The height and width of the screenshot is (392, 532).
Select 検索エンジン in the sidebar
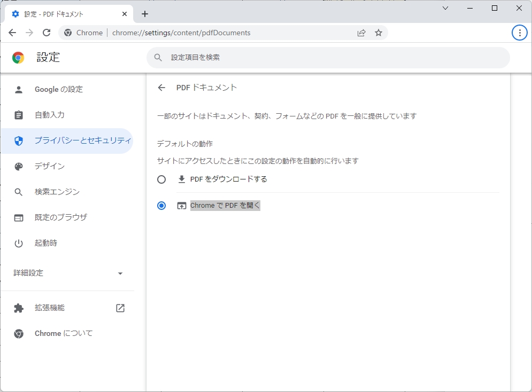tap(57, 192)
